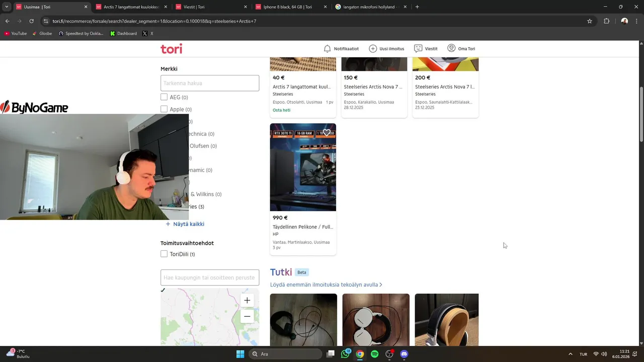Screen dimensions: 644x362
Task: Open Chrome extensions puzzle icon
Action: (x=606, y=21)
